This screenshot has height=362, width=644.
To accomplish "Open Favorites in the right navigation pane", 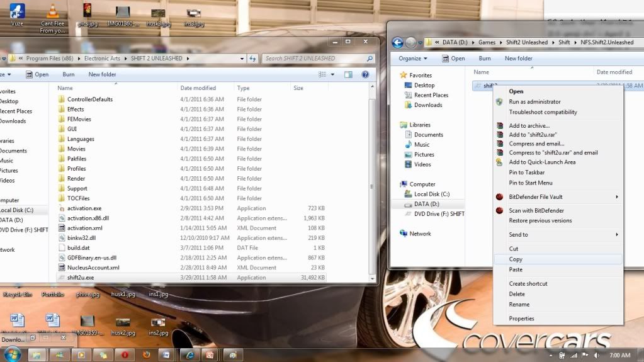I will [416, 75].
